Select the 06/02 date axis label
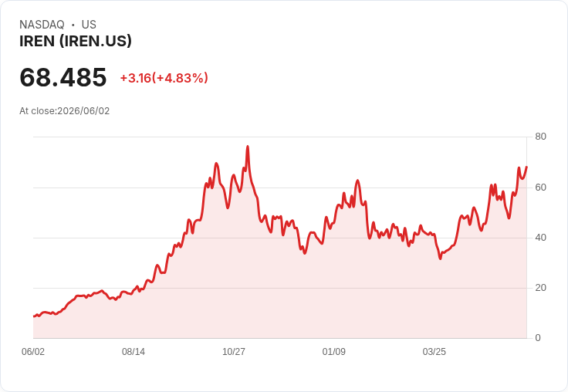The width and height of the screenshot is (568, 392). 33,352
